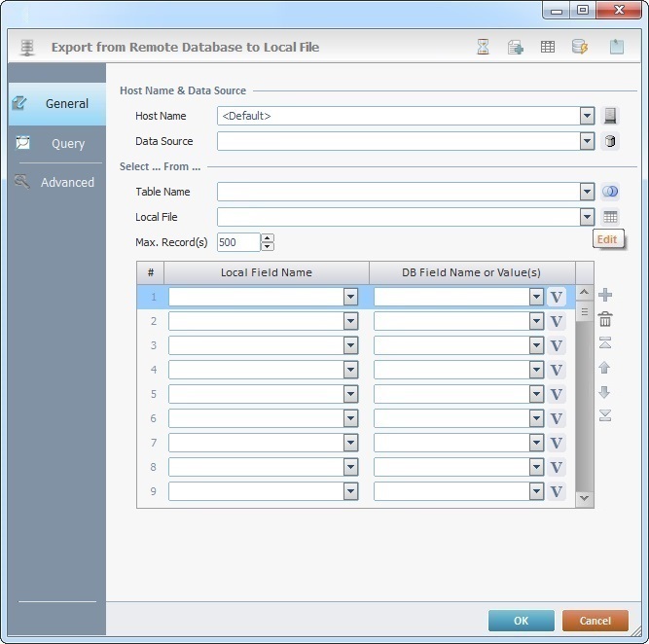Click the server icon beside Host Name
The width and height of the screenshot is (649, 644).
point(610,116)
